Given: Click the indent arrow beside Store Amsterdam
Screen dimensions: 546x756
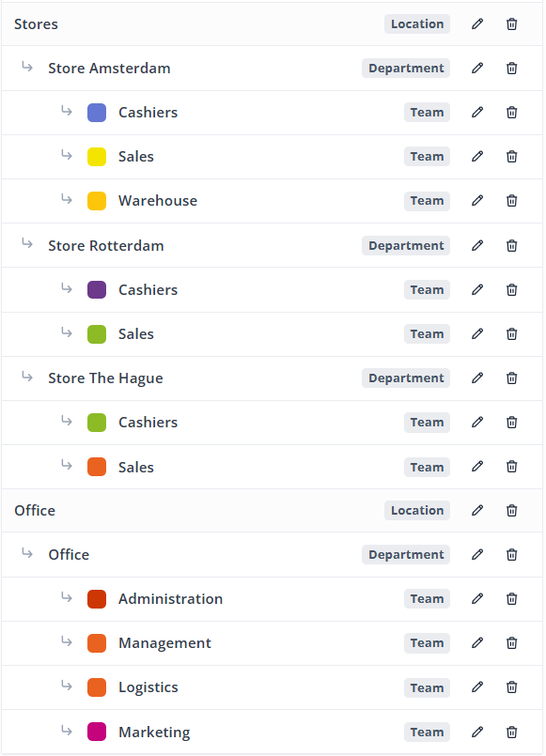Looking at the screenshot, I should click(x=26, y=67).
